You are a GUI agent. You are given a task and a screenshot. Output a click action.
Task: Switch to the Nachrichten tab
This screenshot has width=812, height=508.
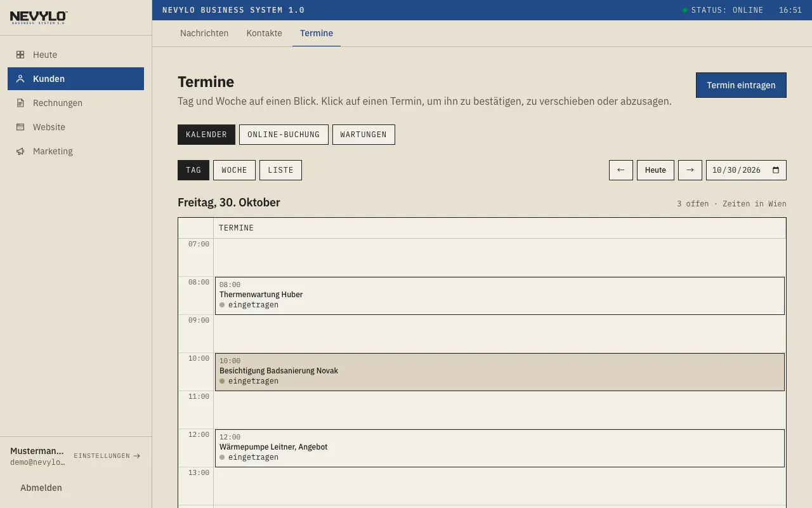tap(204, 33)
